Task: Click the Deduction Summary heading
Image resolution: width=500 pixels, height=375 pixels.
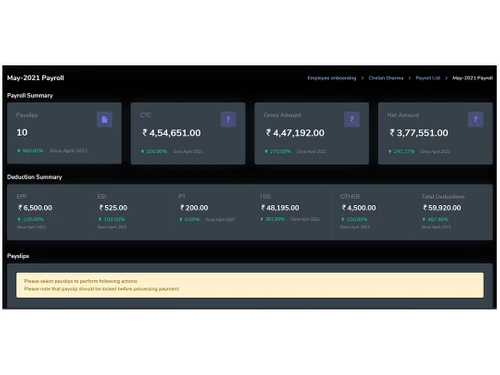Action: tap(34, 177)
